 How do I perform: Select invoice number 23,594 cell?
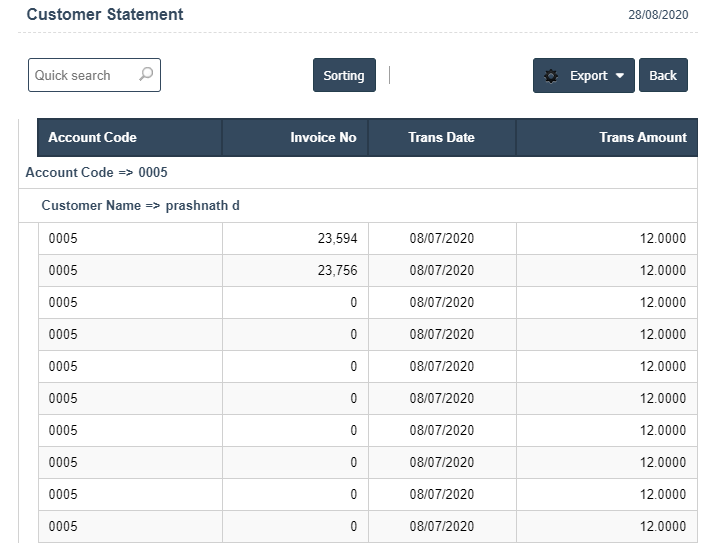[337, 239]
